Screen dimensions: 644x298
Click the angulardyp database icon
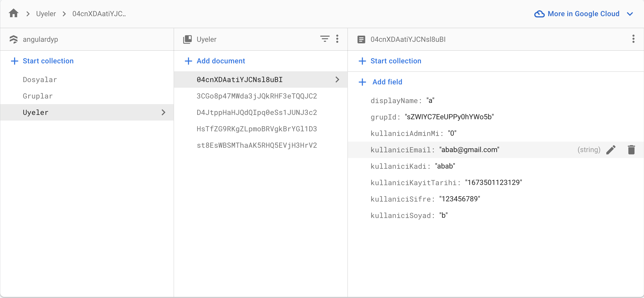click(x=14, y=39)
